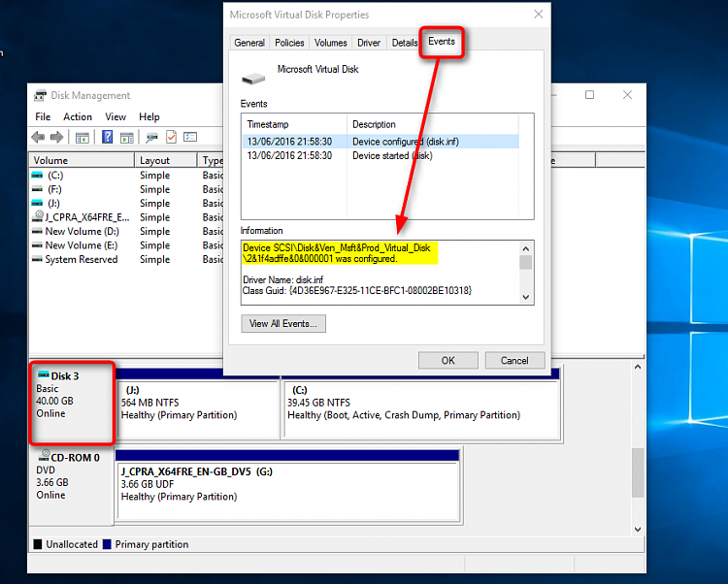728x584 pixels.
Task: Click the Cancel button in properties dialog
Action: coord(514,361)
